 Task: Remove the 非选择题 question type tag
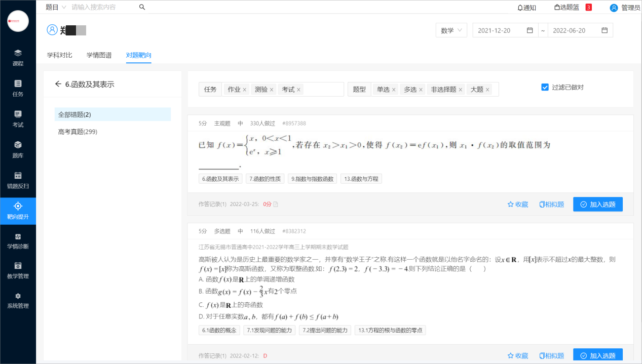[x=460, y=90]
